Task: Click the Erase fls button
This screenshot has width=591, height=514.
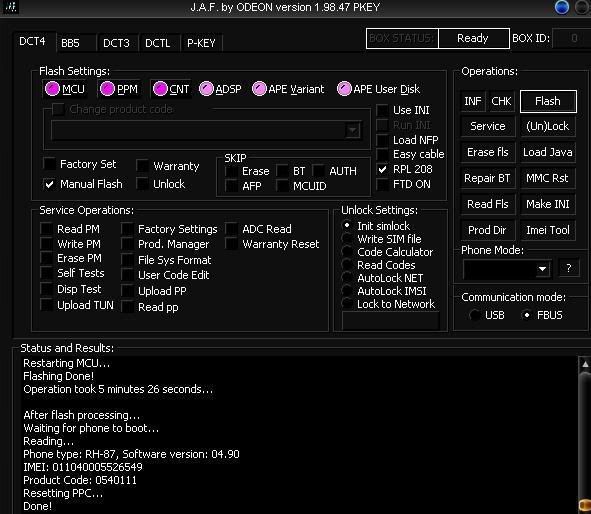Action: point(488,152)
